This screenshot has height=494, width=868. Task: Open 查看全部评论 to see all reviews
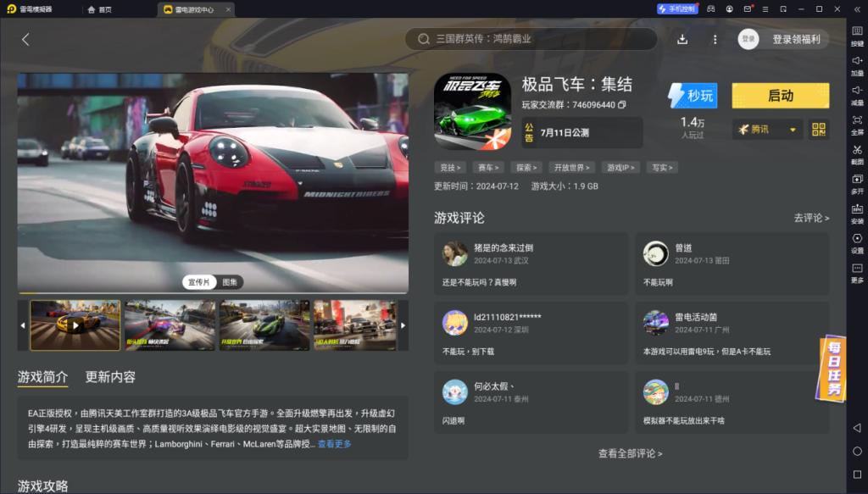(631, 453)
